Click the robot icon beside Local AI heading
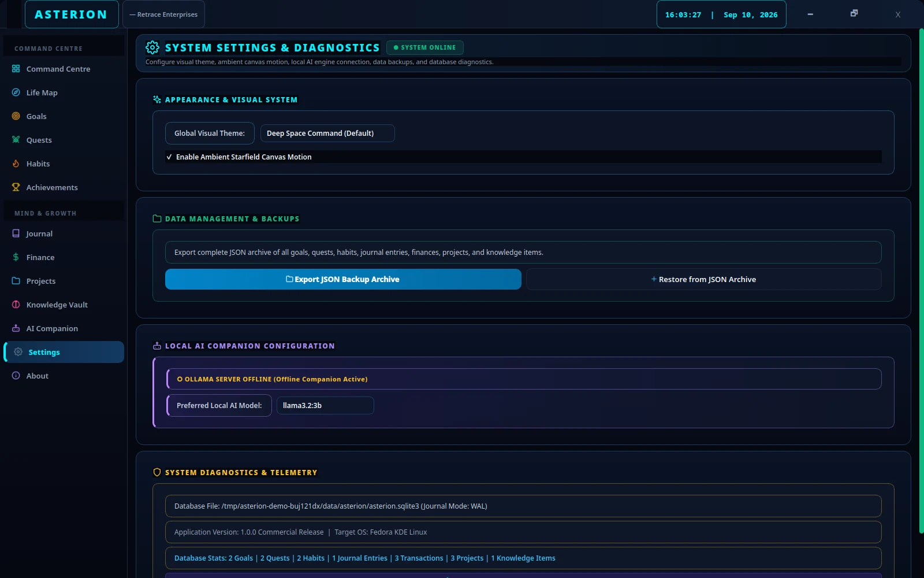Image resolution: width=924 pixels, height=578 pixels. click(157, 346)
